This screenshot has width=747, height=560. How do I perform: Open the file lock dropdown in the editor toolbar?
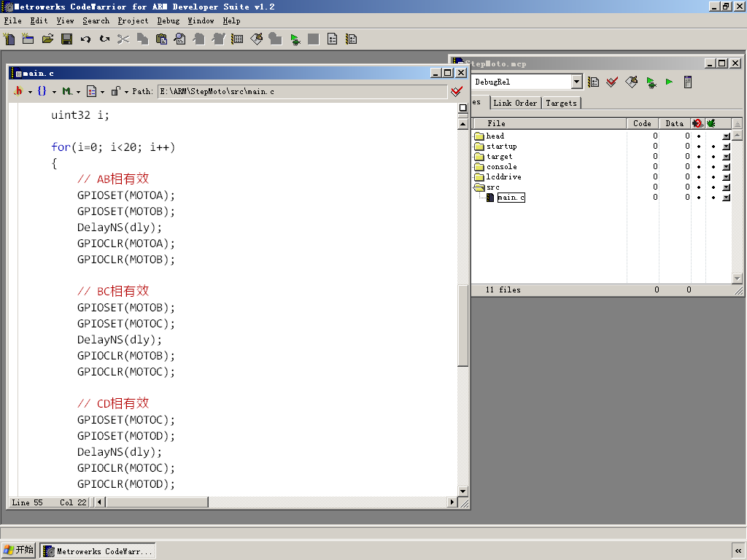tap(120, 91)
